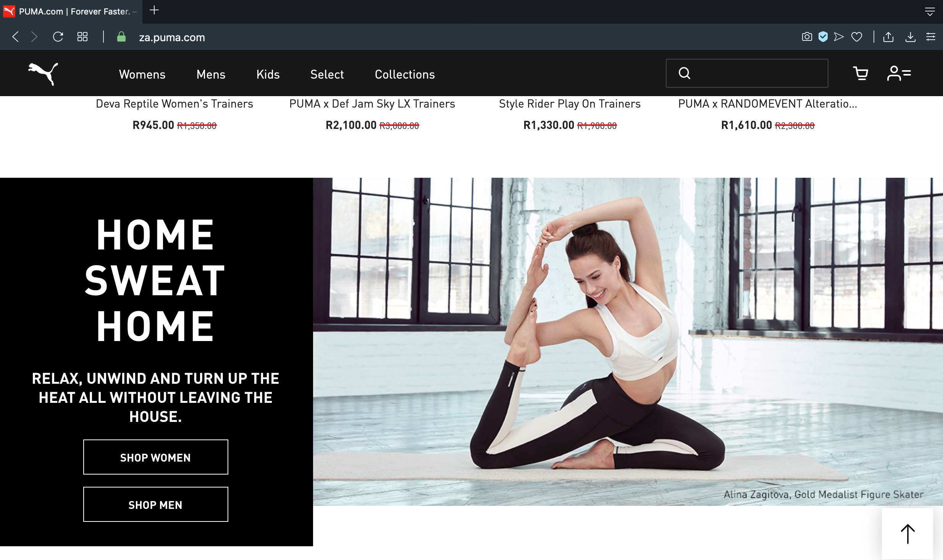The width and height of the screenshot is (943, 560).
Task: Click the SHOP MEN button
Action: tap(156, 504)
